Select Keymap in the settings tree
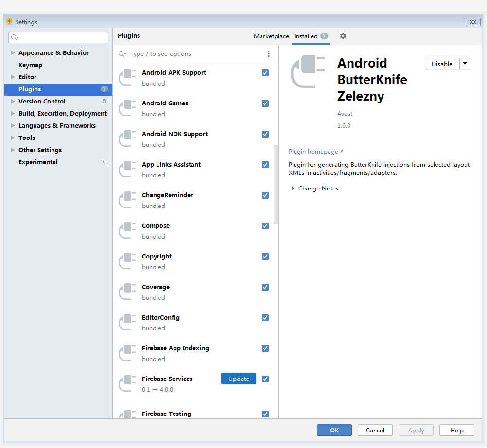This screenshot has height=448, width=487. [x=58, y=65]
